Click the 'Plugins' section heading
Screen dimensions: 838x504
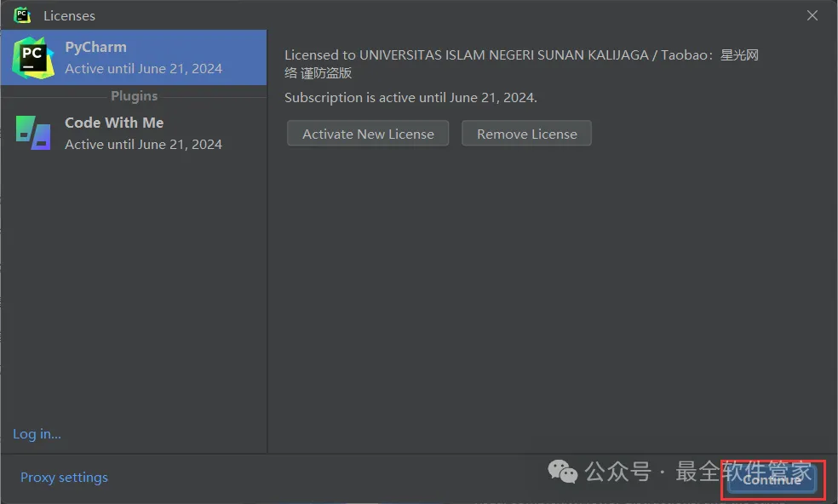click(x=135, y=96)
